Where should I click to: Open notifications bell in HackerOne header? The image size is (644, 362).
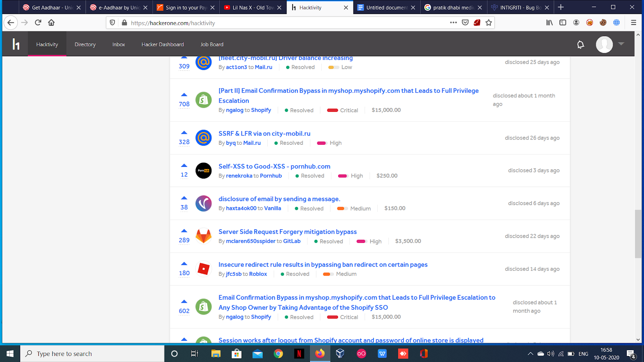point(580,45)
